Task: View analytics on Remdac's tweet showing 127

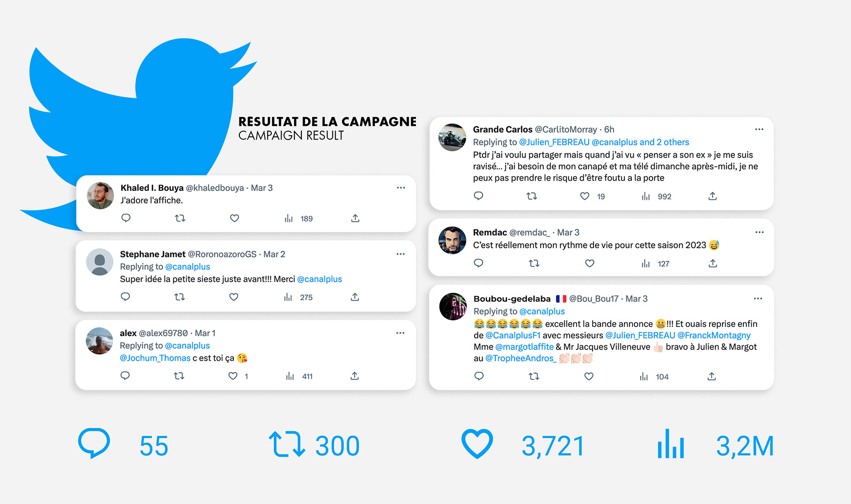Action: pos(655,264)
